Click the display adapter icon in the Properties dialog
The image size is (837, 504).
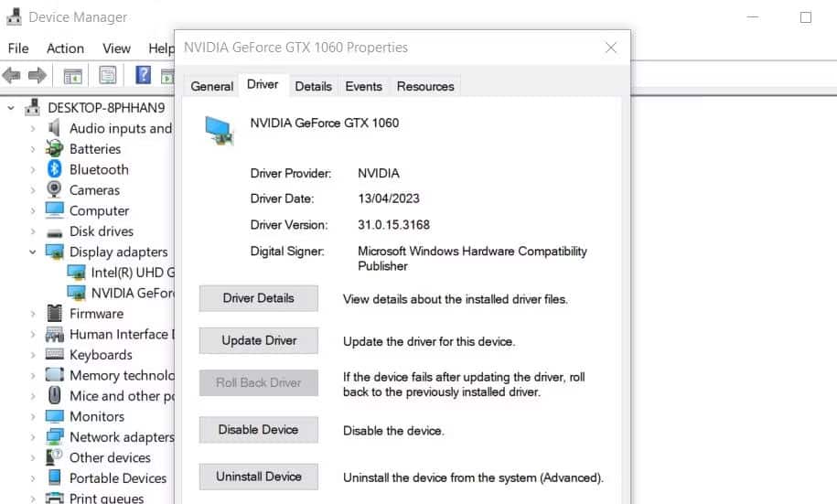tap(219, 130)
